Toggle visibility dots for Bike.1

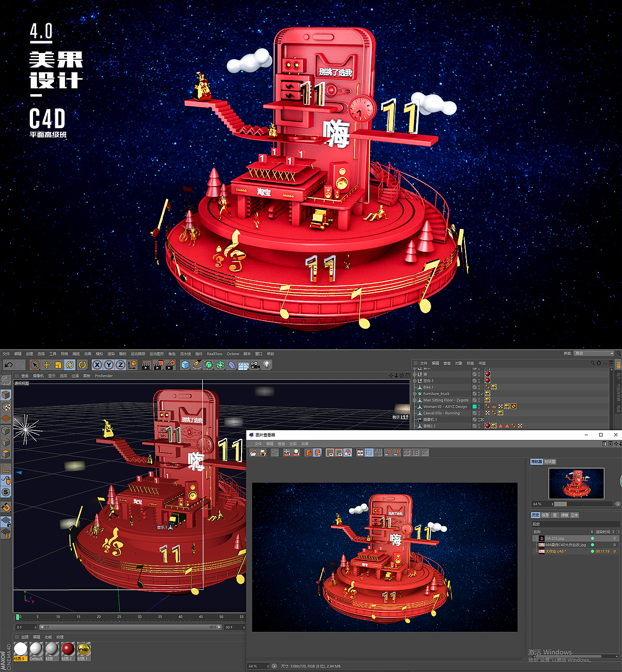(x=479, y=387)
